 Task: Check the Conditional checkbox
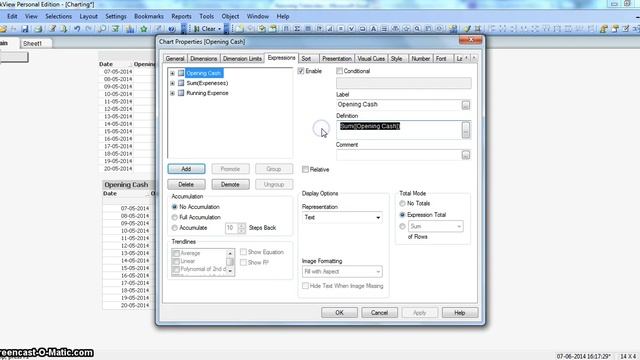(x=339, y=71)
